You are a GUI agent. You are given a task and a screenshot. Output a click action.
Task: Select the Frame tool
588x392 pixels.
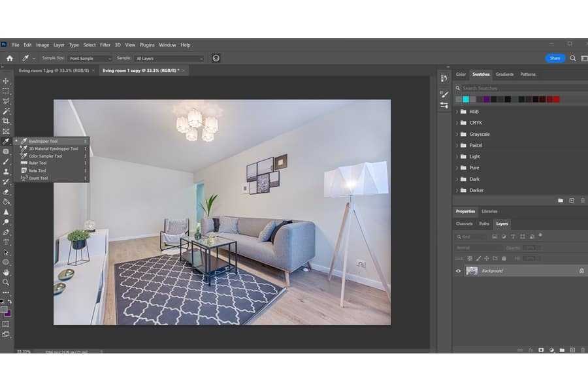point(6,131)
